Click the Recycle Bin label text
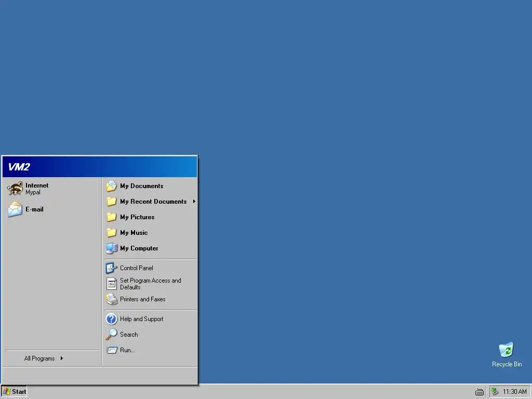Viewport: 532px width, 399px height. 507,364
